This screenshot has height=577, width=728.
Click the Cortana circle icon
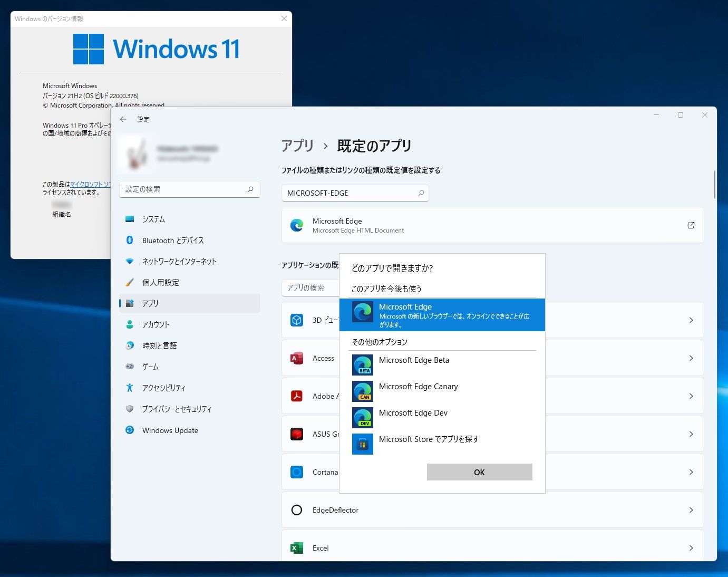[x=297, y=472]
